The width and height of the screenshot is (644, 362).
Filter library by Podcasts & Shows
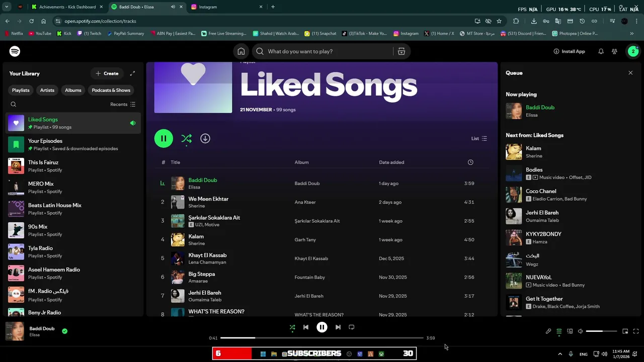coord(111,90)
